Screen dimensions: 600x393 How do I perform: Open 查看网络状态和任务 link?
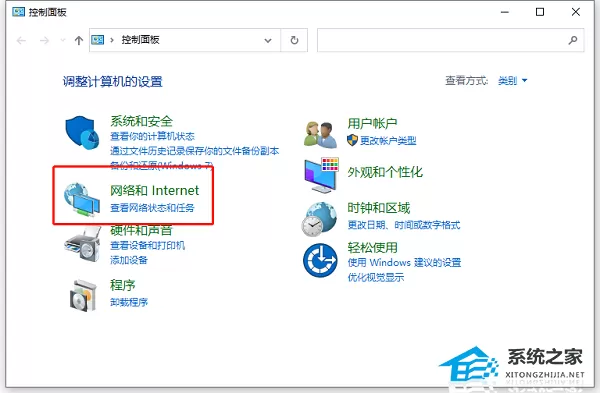tap(152, 208)
